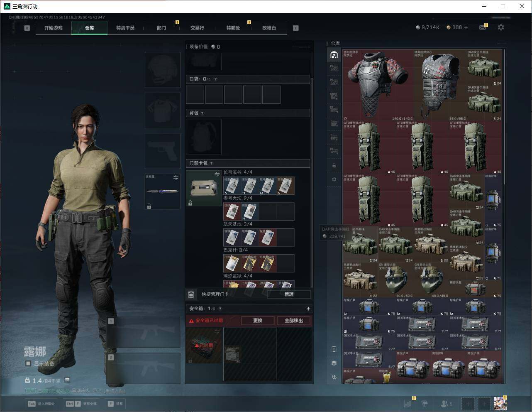
Task: Click the plus slot next to the avatar
Action: coord(484,403)
